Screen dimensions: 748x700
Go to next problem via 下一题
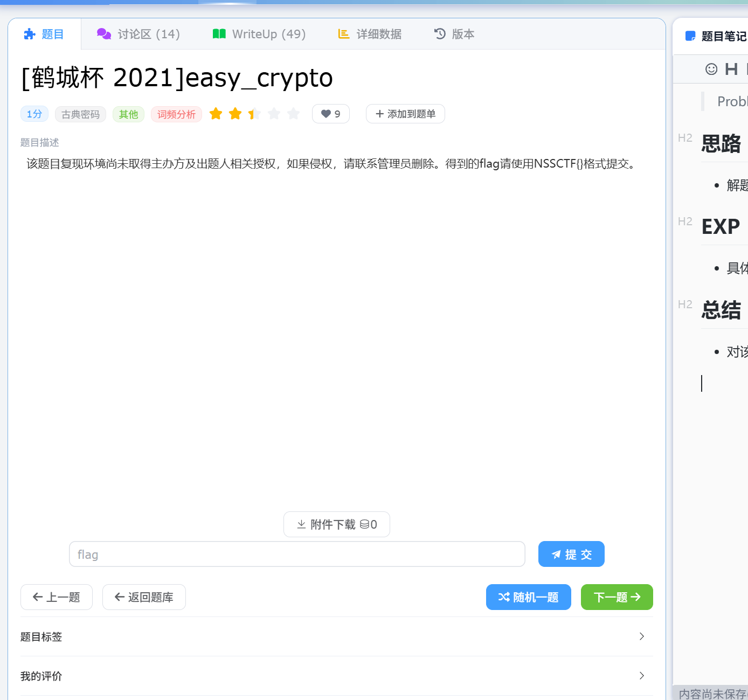[x=617, y=597]
